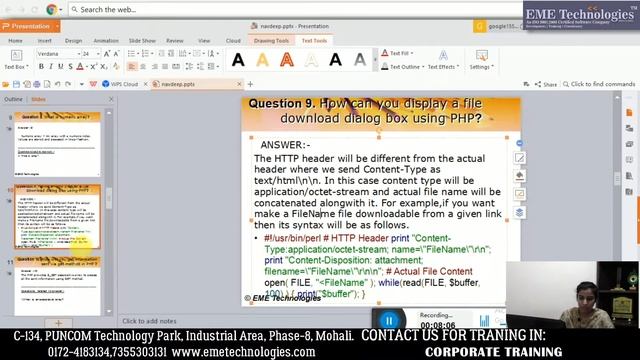This screenshot has width=640, height=360.
Task: Go to the Design tab
Action: [73, 41]
